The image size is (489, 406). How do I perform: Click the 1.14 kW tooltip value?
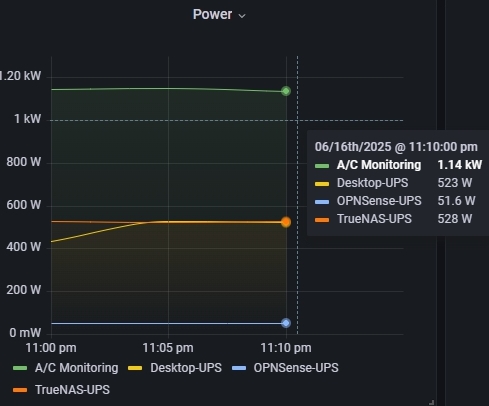460,165
